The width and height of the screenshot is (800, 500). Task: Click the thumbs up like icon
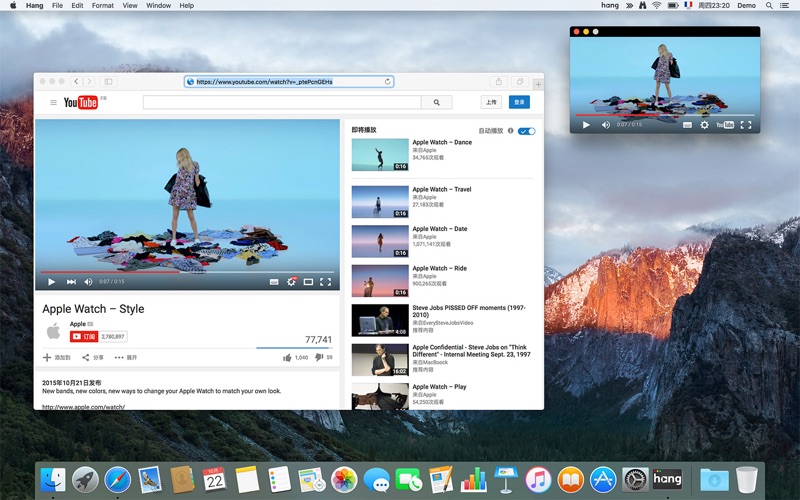287,357
